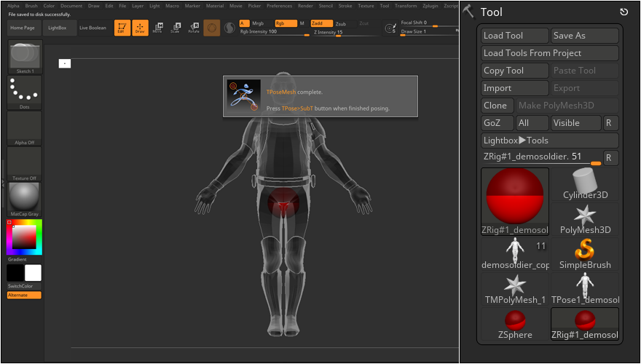Select the ZSphere tool
The width and height of the screenshot is (641, 364).
pos(515,324)
